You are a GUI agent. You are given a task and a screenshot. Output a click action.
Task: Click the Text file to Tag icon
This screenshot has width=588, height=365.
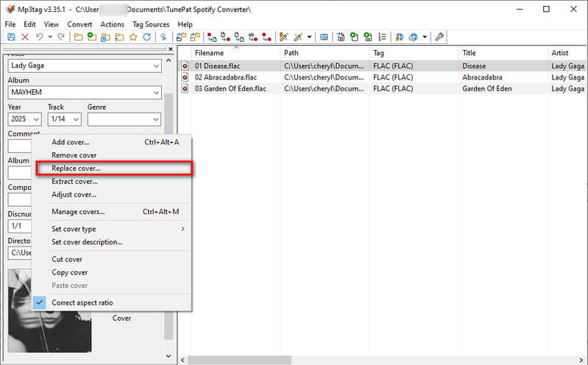click(252, 37)
